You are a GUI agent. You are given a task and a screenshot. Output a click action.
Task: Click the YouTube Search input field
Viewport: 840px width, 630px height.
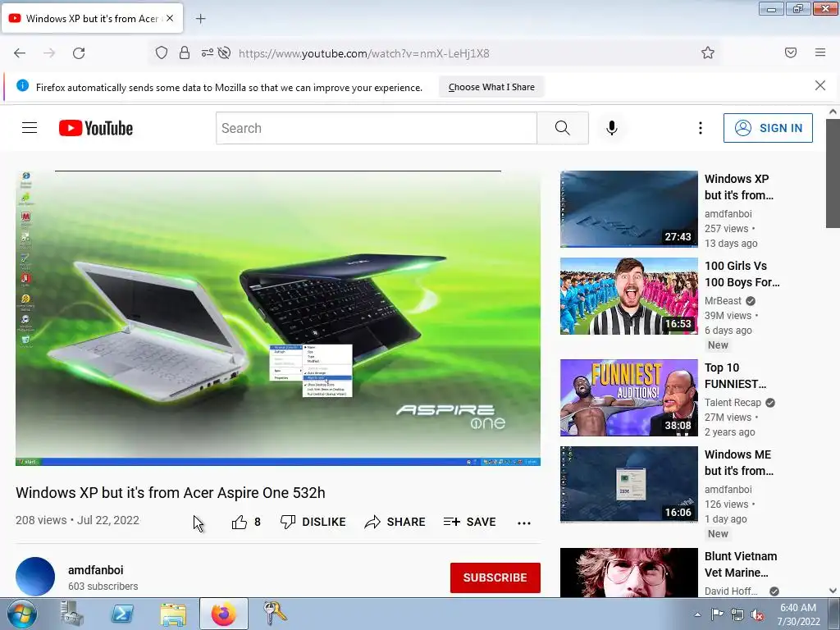click(376, 128)
